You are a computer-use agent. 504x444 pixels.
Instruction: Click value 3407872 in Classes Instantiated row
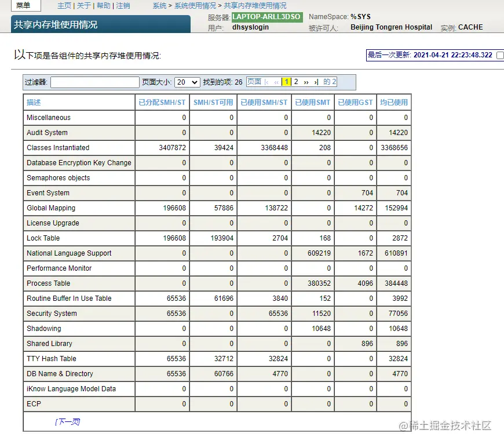172,148
